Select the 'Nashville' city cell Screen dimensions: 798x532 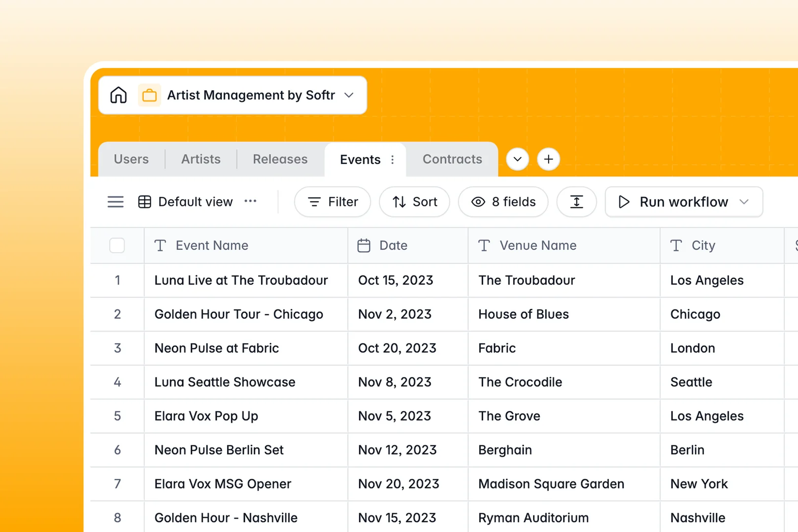[x=722, y=517]
